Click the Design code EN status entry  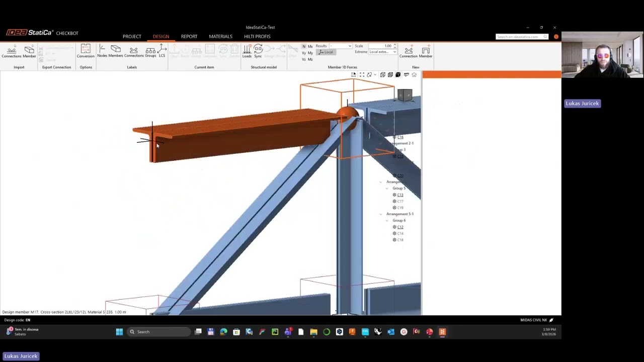17,320
